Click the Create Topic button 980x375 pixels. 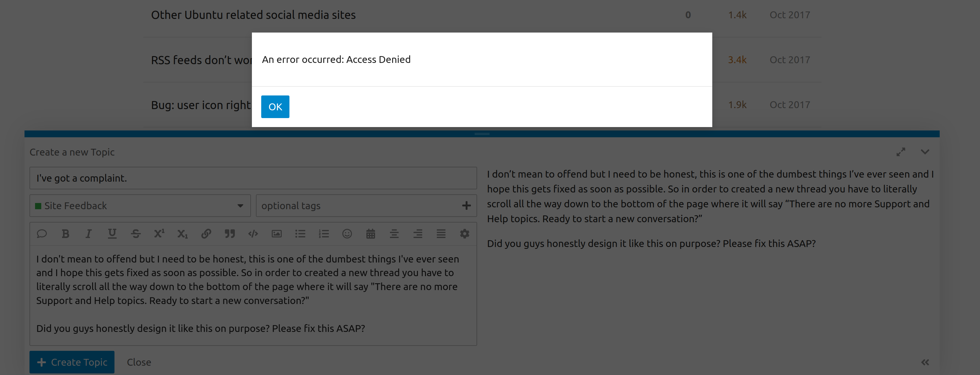coord(72,362)
